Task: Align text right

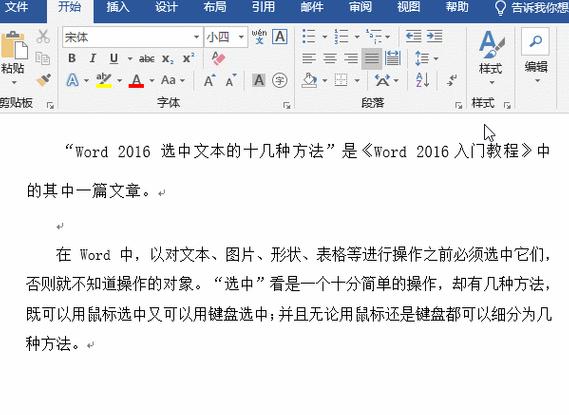Action: click(351, 58)
